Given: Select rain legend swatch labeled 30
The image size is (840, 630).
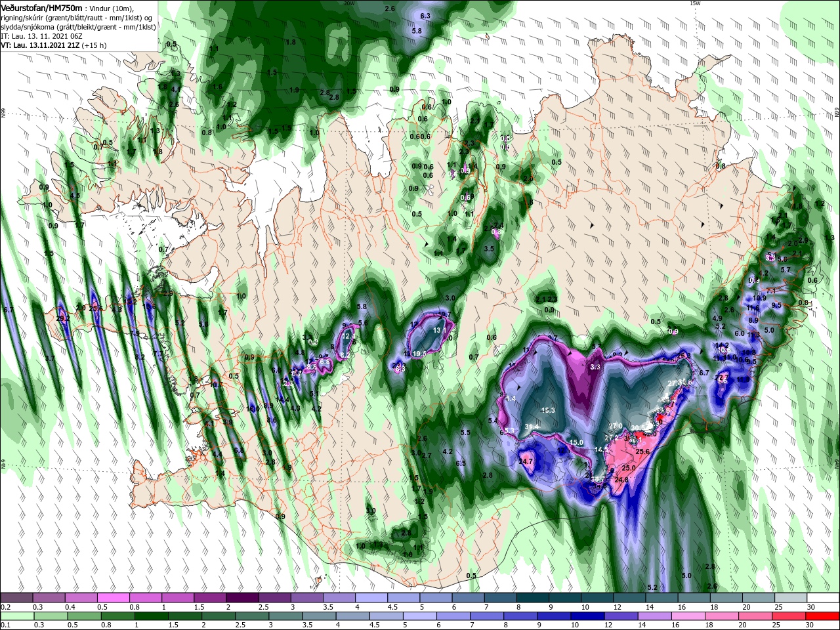Looking at the screenshot, I should click(823, 617).
